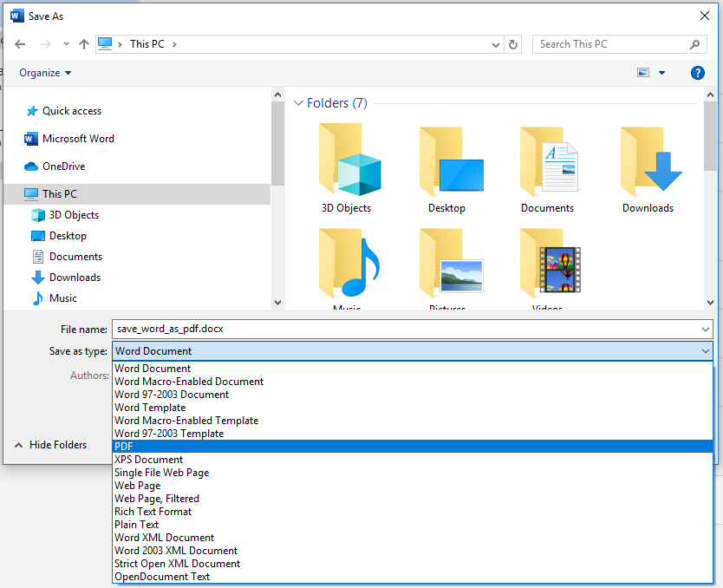Select This PC in navigation pane

[x=137, y=193]
